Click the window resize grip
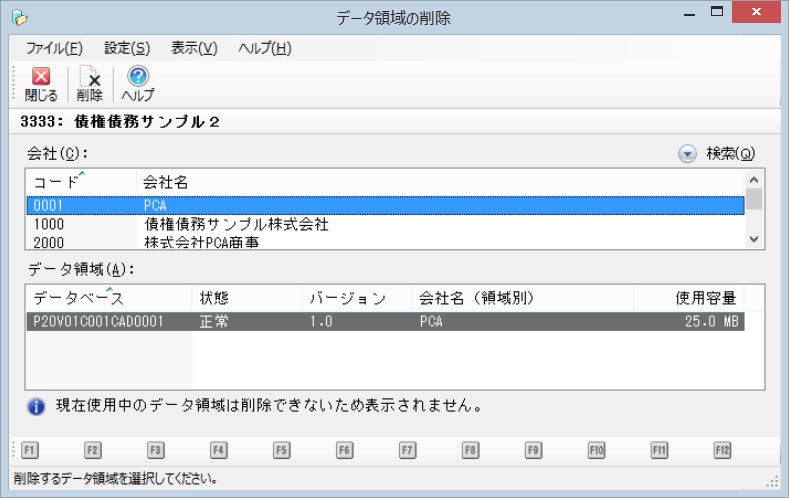 (772, 482)
